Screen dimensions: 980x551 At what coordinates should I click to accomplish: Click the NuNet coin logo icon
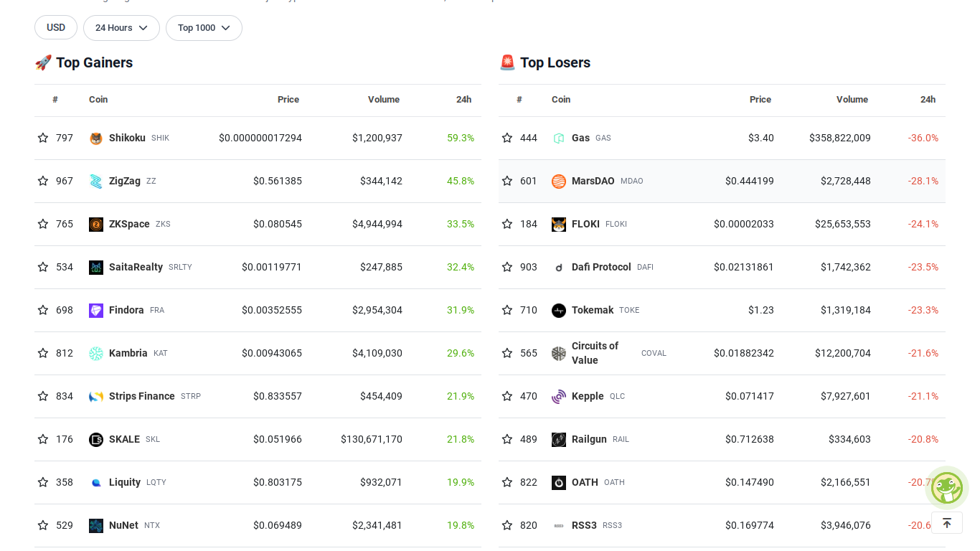click(x=96, y=526)
